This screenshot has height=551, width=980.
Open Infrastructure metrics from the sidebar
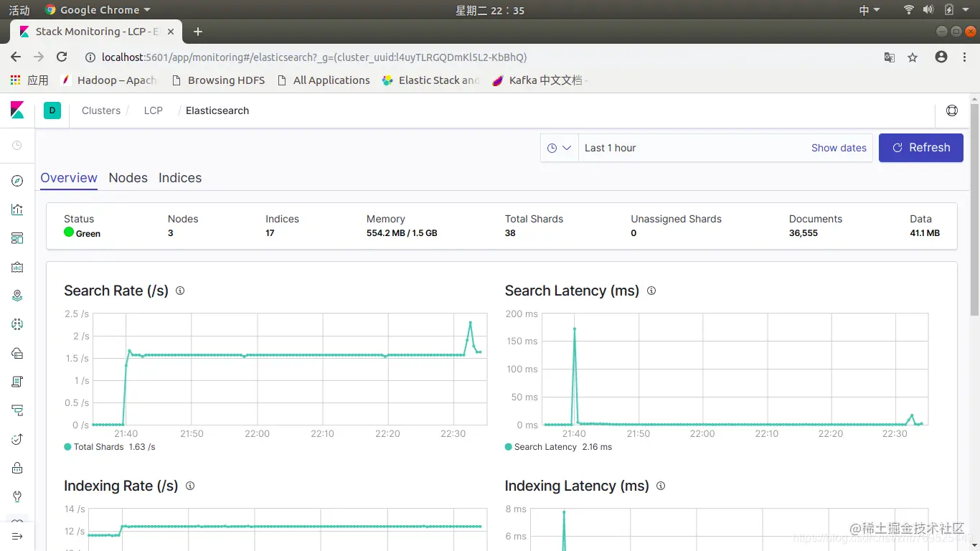17,353
